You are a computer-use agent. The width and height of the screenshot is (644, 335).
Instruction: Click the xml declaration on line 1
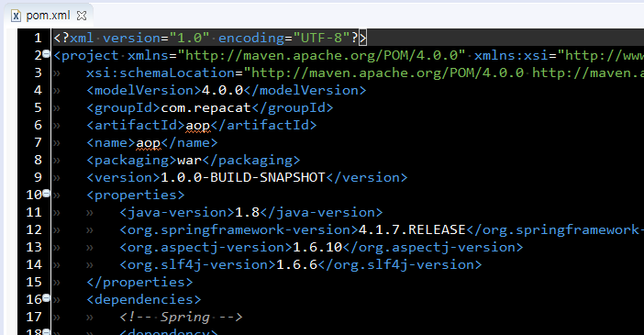tap(210, 38)
